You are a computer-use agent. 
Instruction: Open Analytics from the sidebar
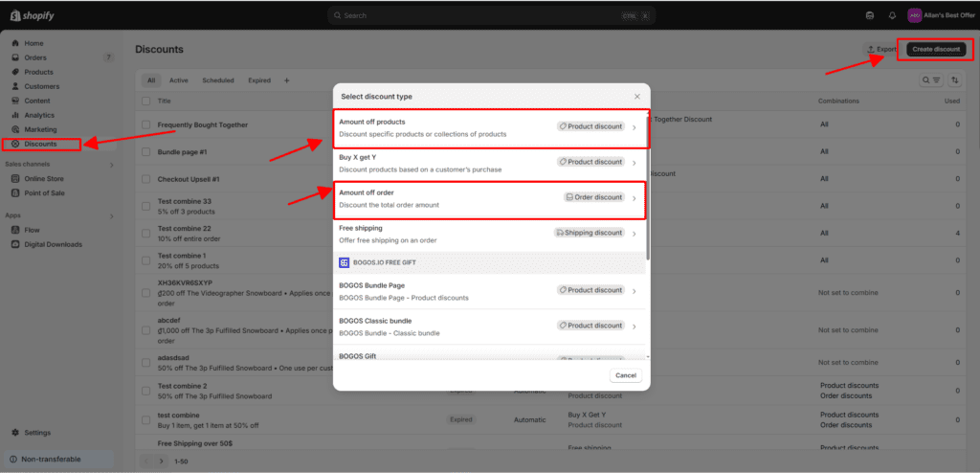pos(39,115)
